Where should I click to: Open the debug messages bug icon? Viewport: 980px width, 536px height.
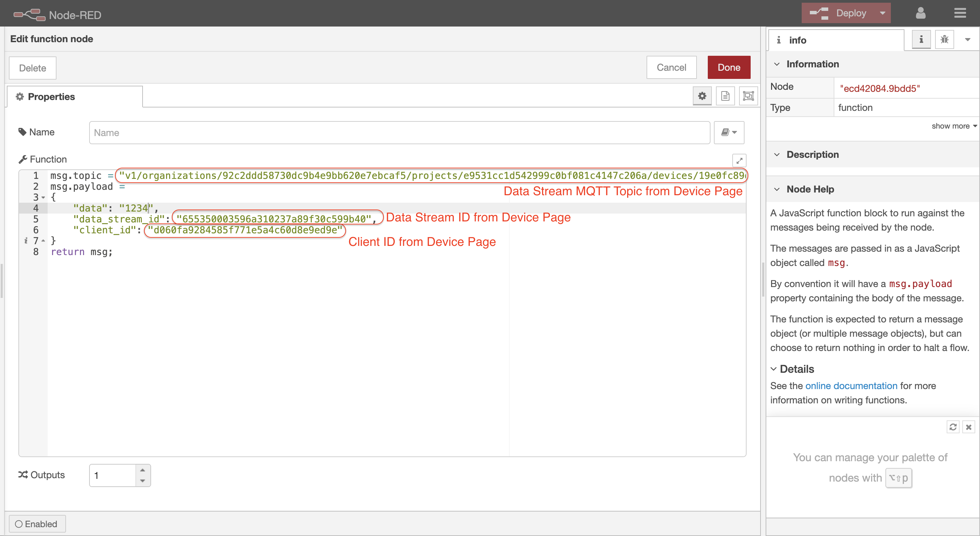tap(944, 39)
